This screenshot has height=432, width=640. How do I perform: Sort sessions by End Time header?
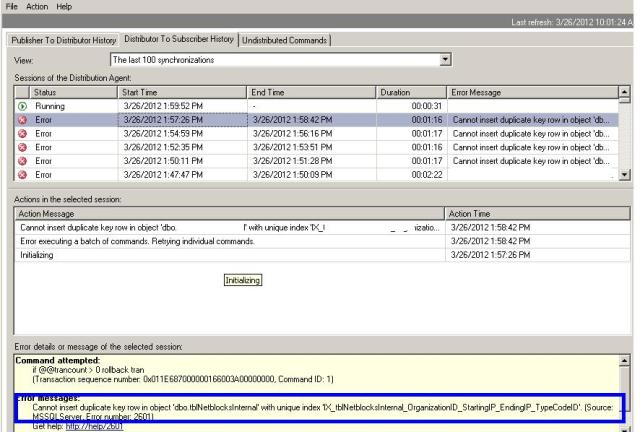pos(311,92)
